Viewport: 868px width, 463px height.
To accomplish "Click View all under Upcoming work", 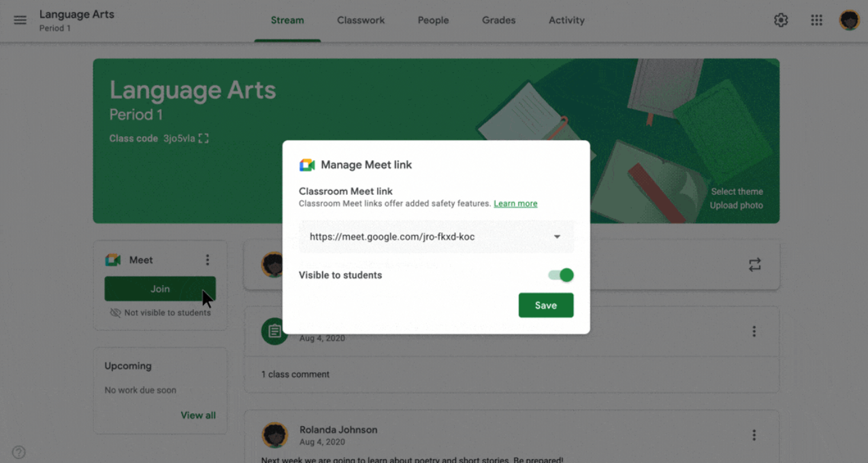I will 198,415.
